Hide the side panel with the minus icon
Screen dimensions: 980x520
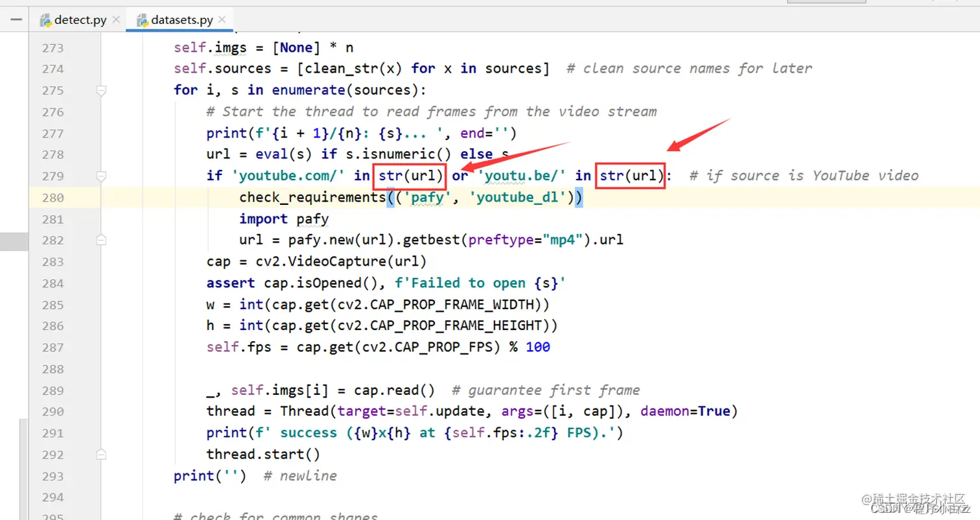pyautogui.click(x=16, y=20)
